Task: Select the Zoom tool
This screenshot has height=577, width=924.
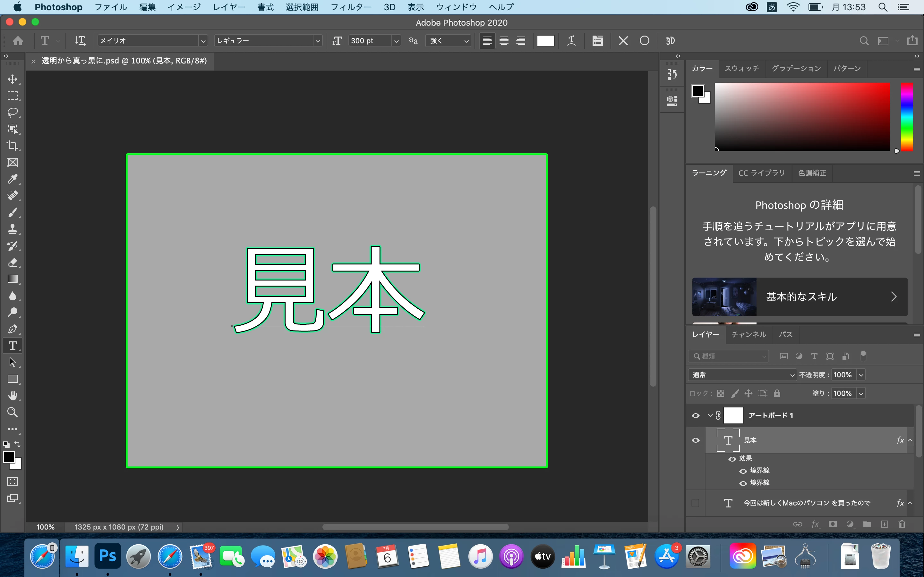Action: [13, 412]
